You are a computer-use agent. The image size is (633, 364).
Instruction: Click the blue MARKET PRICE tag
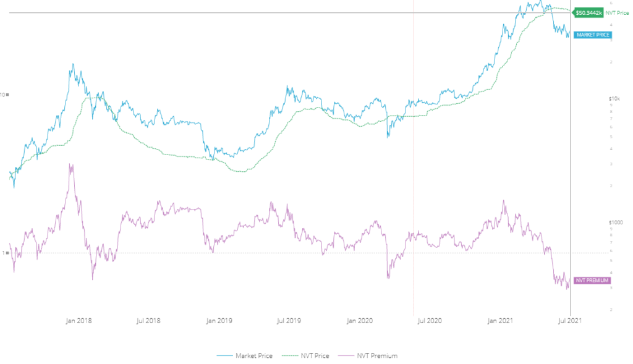coord(593,35)
